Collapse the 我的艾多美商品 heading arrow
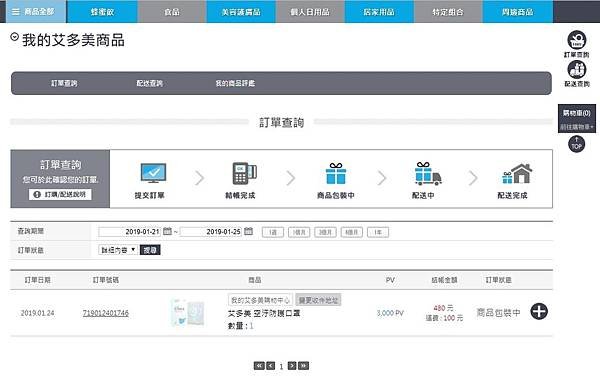 pyautogui.click(x=14, y=37)
